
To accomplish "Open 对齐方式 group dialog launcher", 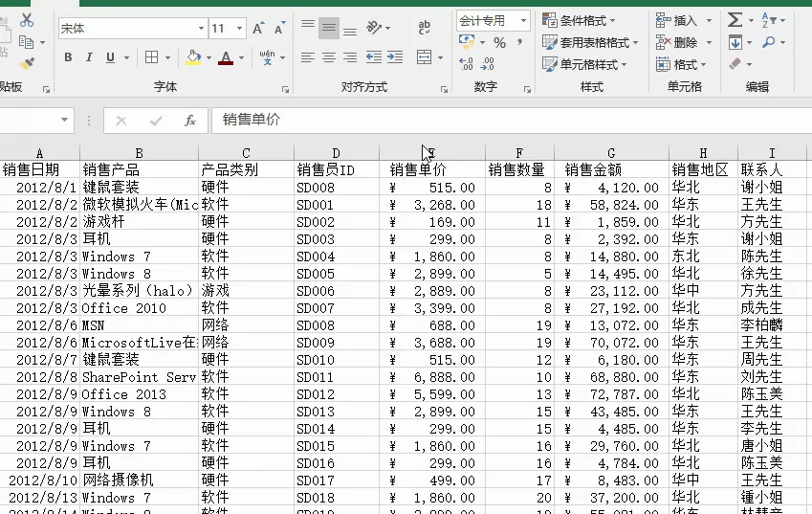I will (444, 90).
